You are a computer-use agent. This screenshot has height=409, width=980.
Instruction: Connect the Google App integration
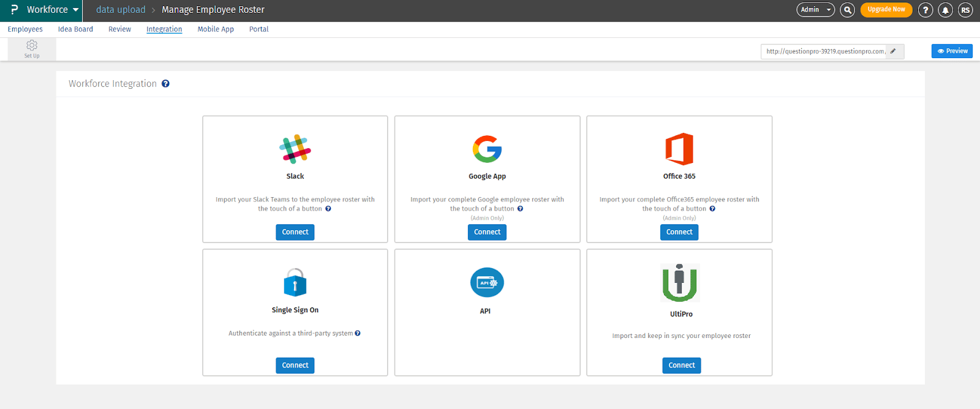pyautogui.click(x=487, y=232)
